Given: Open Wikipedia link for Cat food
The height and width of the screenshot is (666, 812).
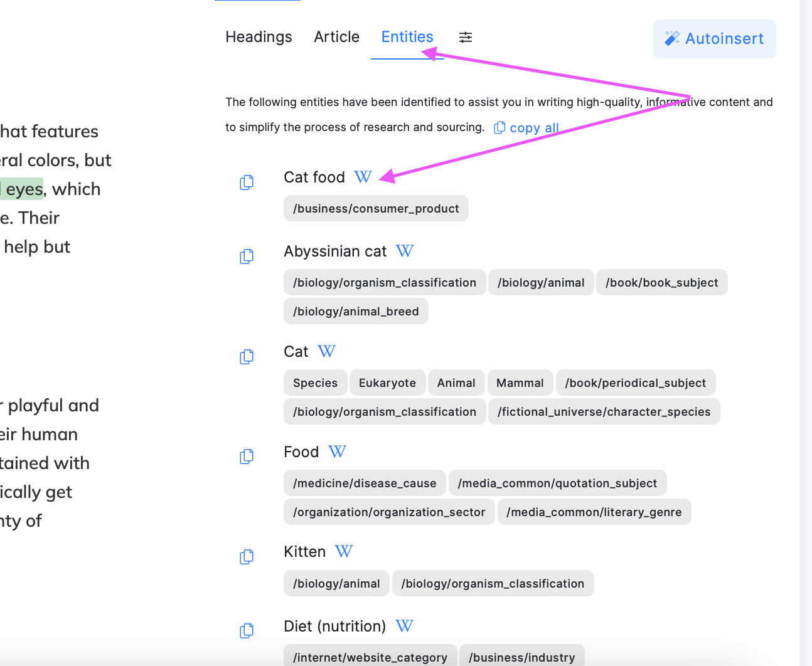Looking at the screenshot, I should point(363,177).
